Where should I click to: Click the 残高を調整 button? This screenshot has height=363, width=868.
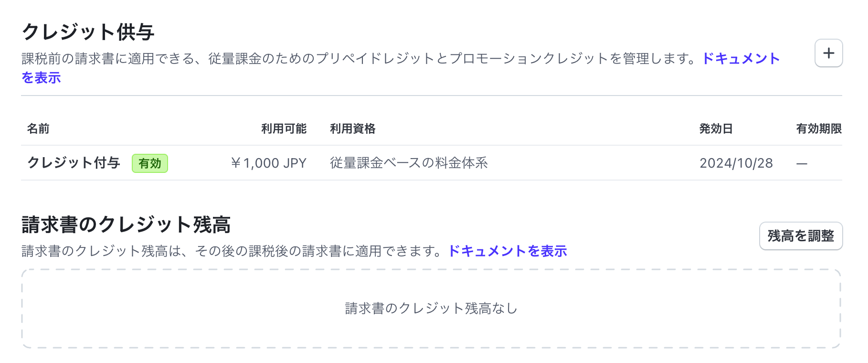tap(800, 236)
